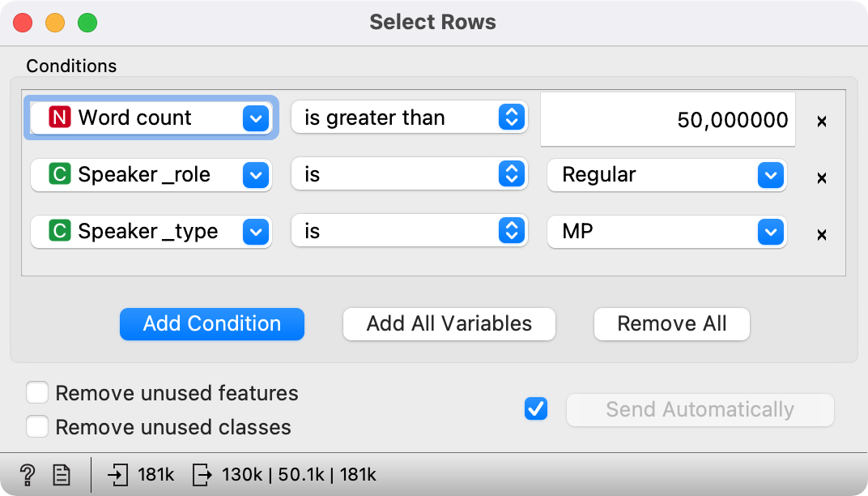Open the Speaker_type operator 'is' dropdown
868x496 pixels.
[x=409, y=232]
